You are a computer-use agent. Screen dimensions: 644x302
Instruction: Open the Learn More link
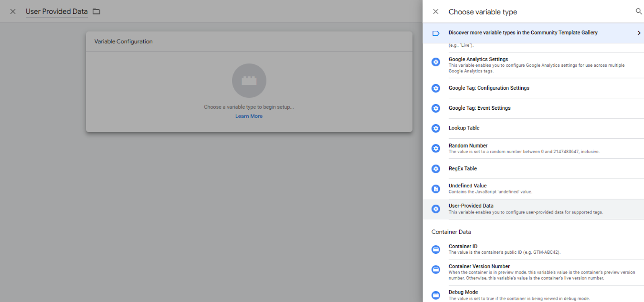click(x=249, y=116)
